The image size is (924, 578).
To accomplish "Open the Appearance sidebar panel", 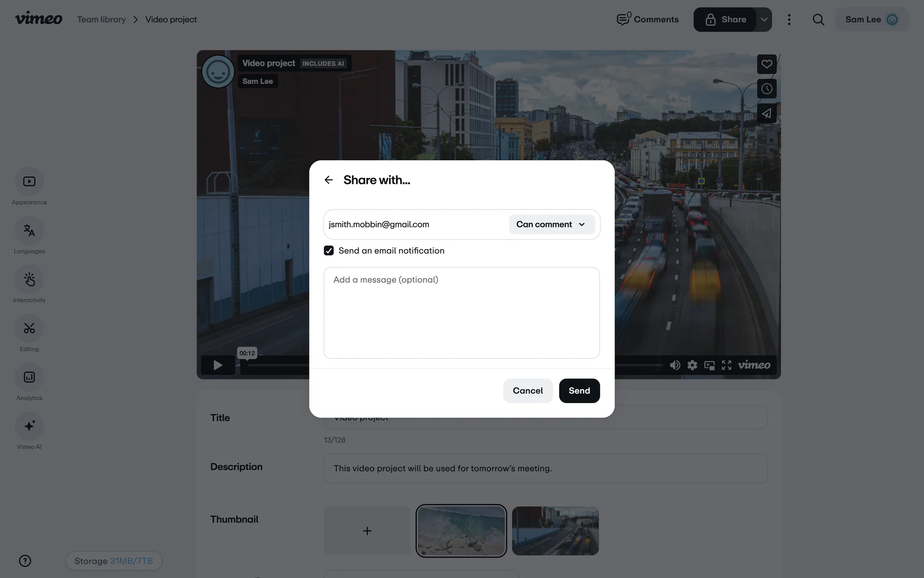I will pos(29,182).
